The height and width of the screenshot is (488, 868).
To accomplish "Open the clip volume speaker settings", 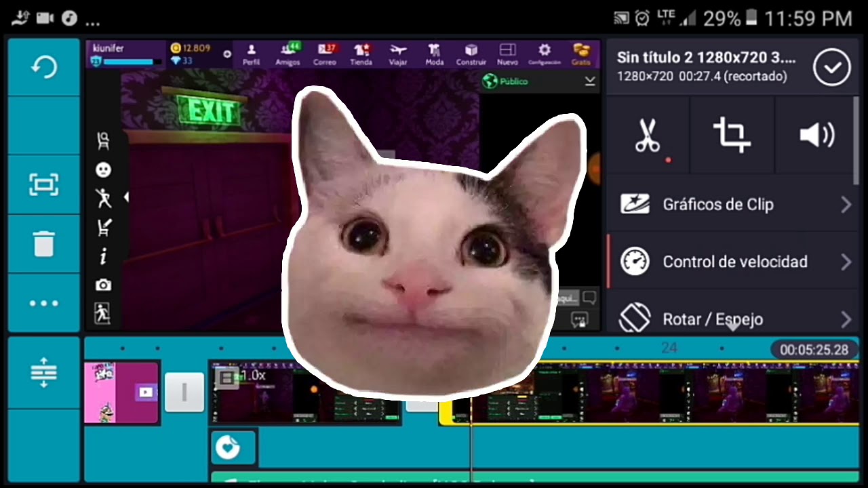I will (x=816, y=136).
